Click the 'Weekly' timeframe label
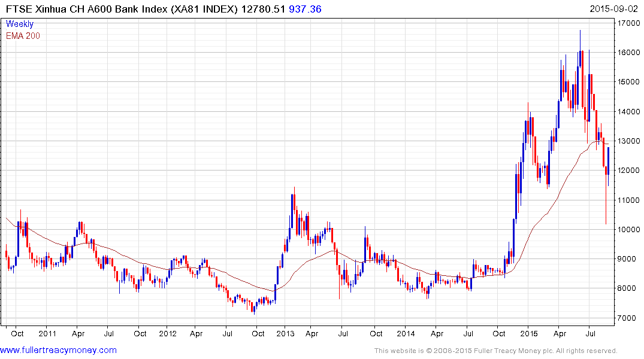 (20, 24)
